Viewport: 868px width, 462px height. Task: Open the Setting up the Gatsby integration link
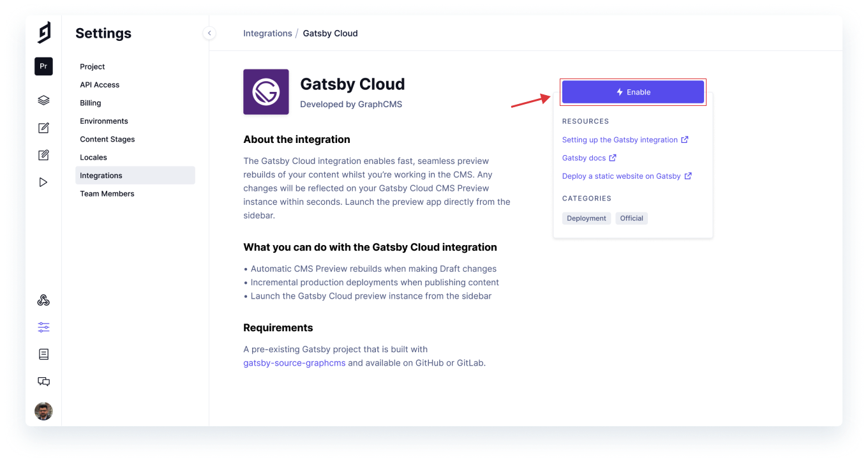(625, 140)
